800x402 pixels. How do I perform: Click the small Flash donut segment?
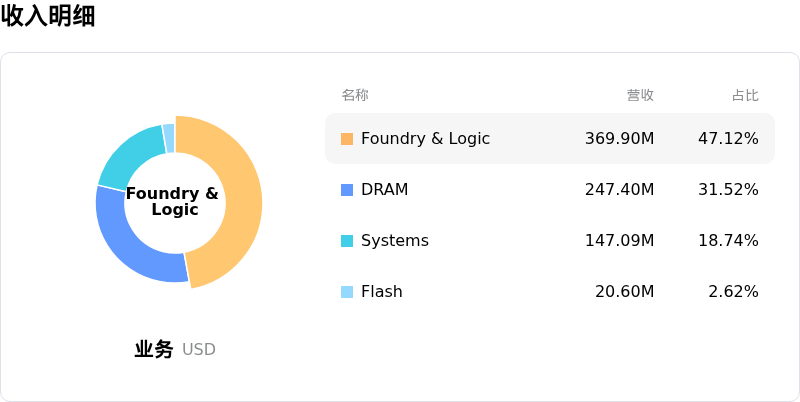[169, 137]
